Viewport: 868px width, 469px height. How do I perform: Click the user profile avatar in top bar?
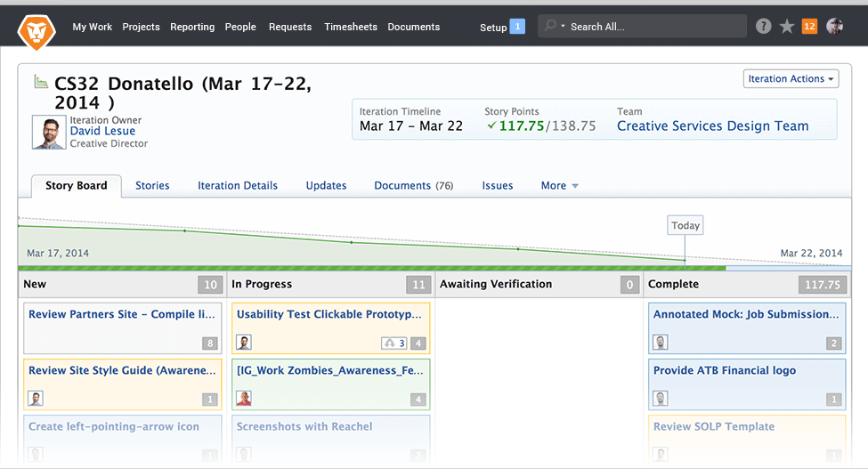point(834,27)
